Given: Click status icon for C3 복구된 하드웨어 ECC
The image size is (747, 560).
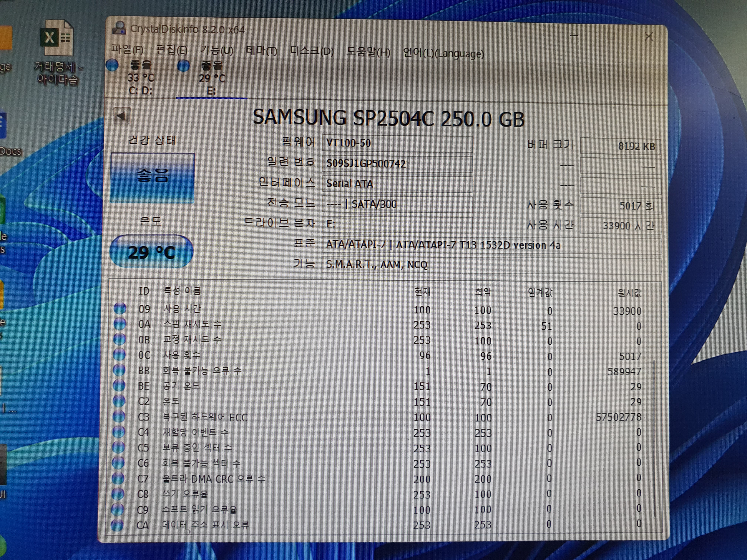Looking at the screenshot, I should click(x=119, y=416).
